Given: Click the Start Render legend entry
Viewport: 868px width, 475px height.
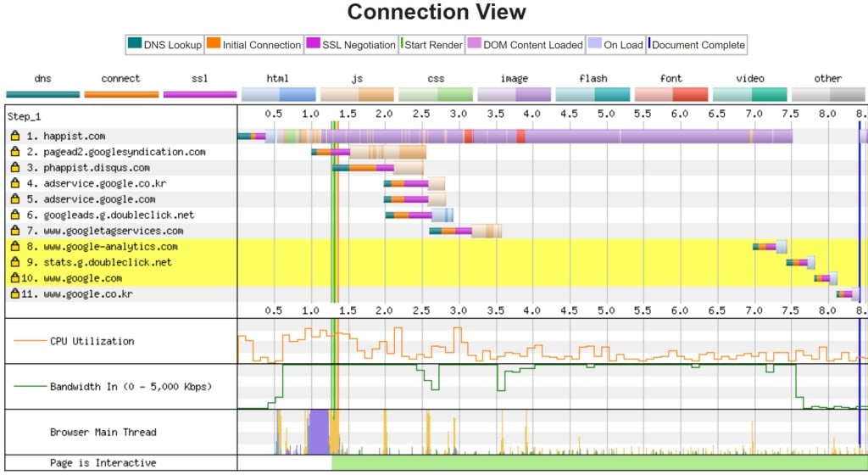Looking at the screenshot, I should point(432,45).
